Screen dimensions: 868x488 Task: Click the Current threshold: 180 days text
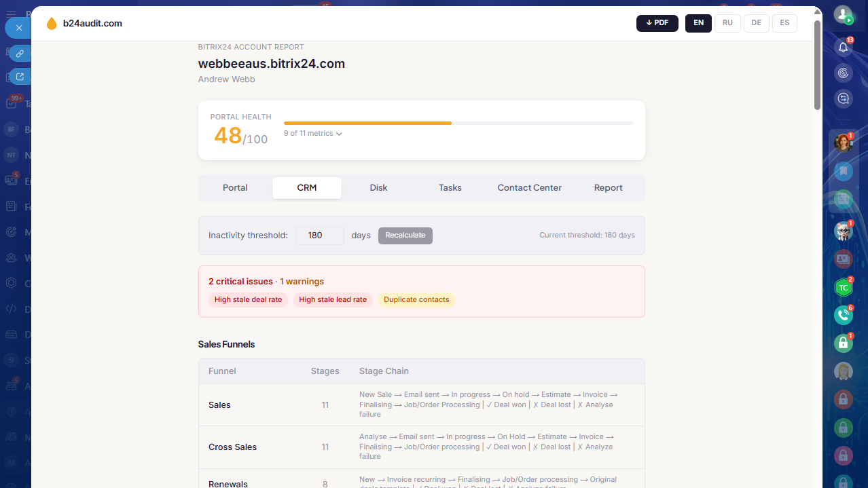[x=587, y=236]
